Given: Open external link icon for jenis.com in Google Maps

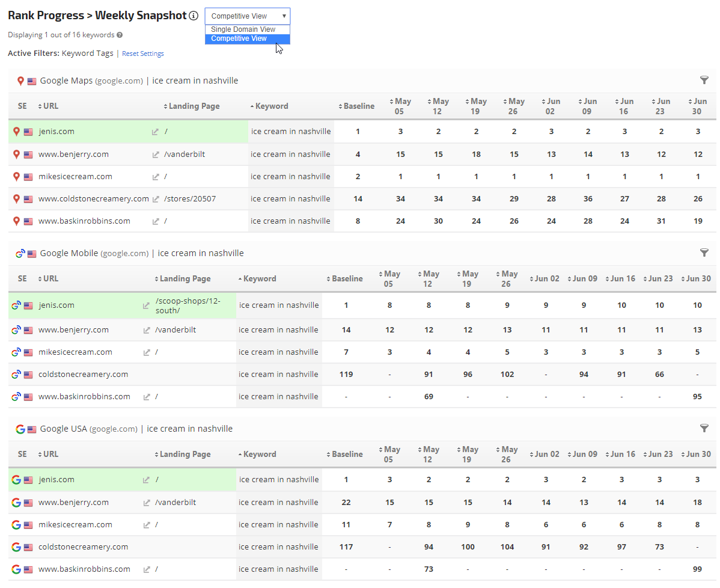Looking at the screenshot, I should (156, 132).
